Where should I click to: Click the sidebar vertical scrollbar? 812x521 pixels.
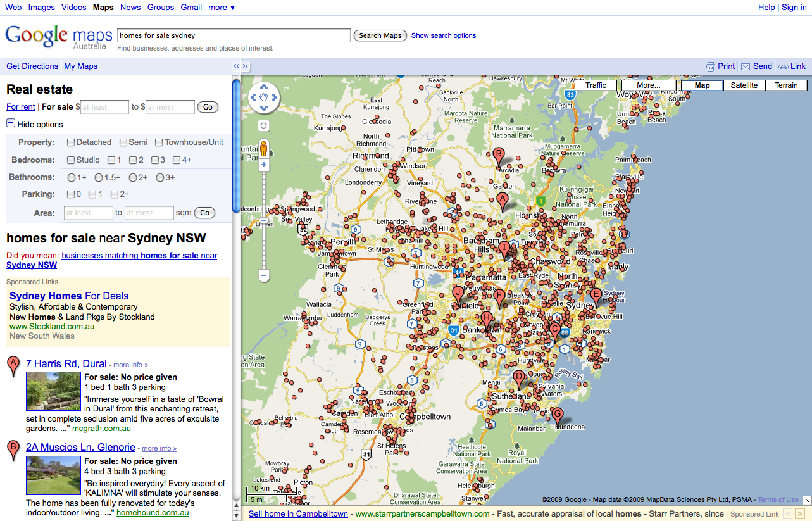coord(236,146)
